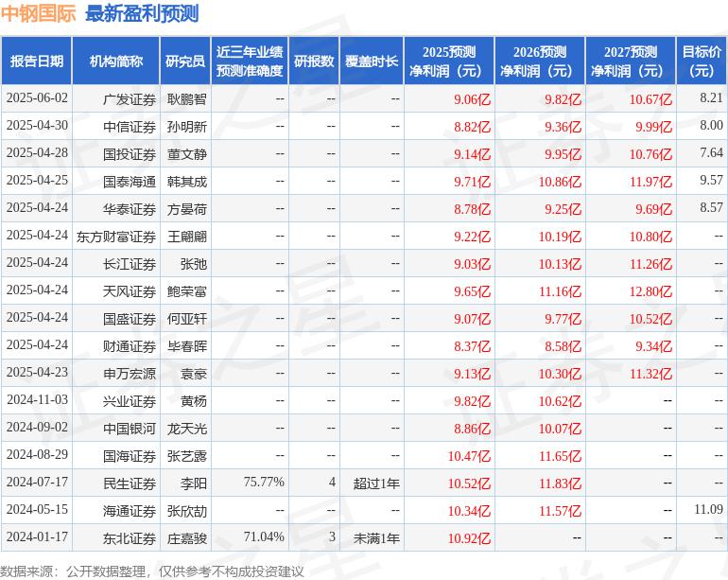Image resolution: width=728 pixels, height=580 pixels.
Task: Select researcher 鲍荣富
Action: [x=186, y=291]
